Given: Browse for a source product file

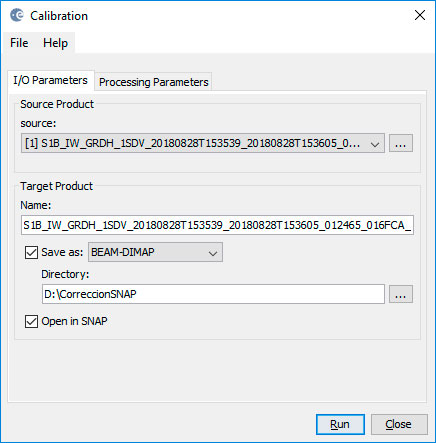Looking at the screenshot, I should pos(401,144).
